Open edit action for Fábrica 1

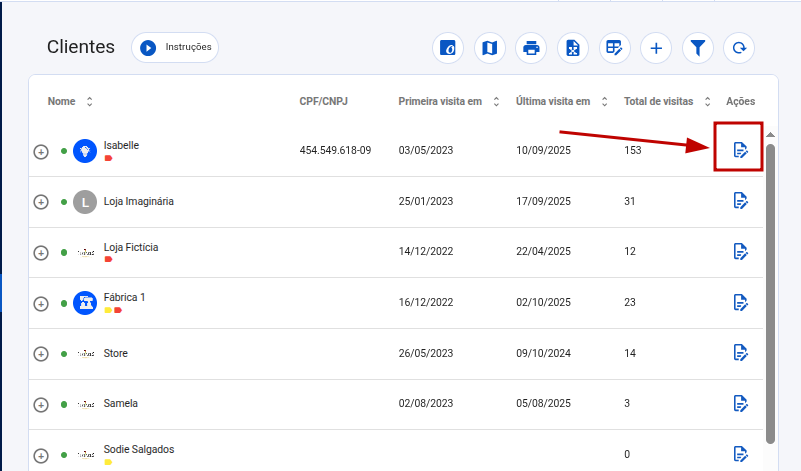(740, 302)
